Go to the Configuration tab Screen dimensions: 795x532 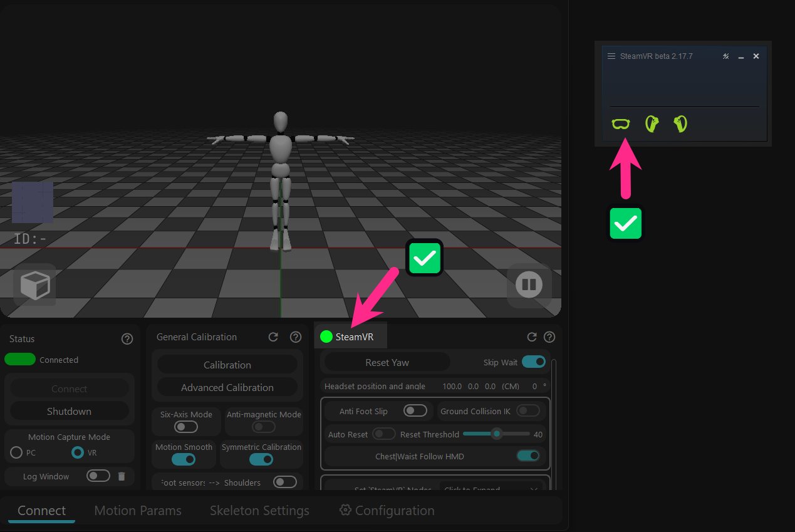click(387, 511)
